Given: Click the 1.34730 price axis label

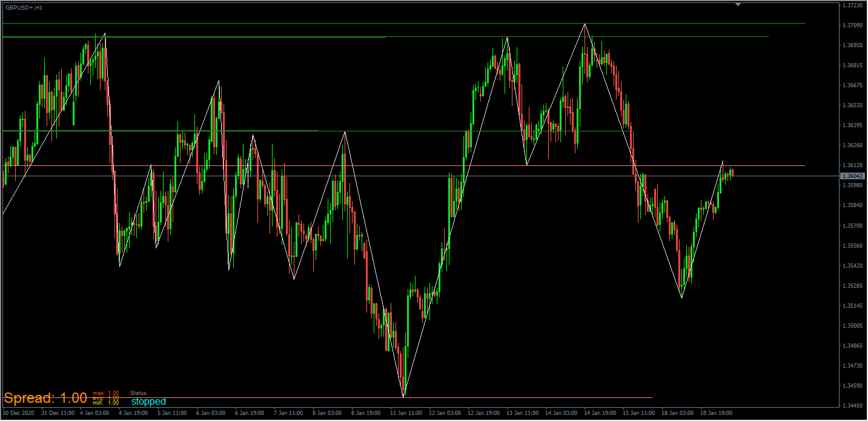Looking at the screenshot, I should 852,365.
